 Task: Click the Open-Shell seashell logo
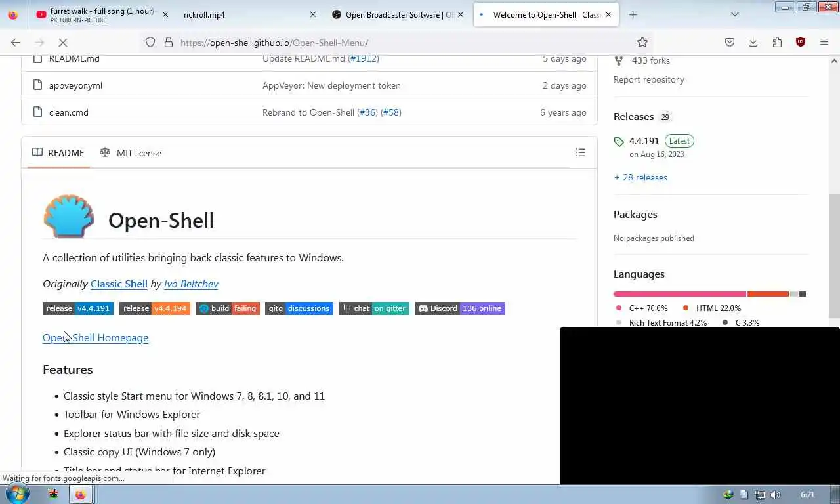pos(69,215)
